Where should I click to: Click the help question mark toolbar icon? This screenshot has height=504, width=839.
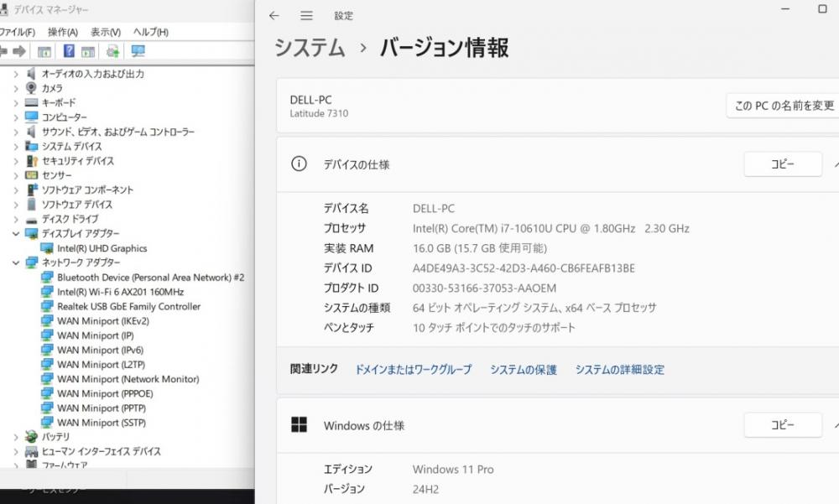(x=69, y=51)
